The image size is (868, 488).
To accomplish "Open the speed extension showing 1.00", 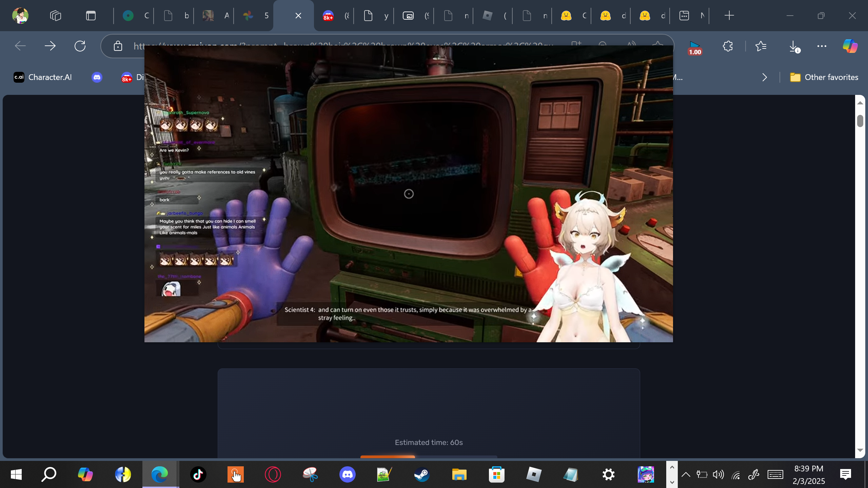I will (x=695, y=48).
